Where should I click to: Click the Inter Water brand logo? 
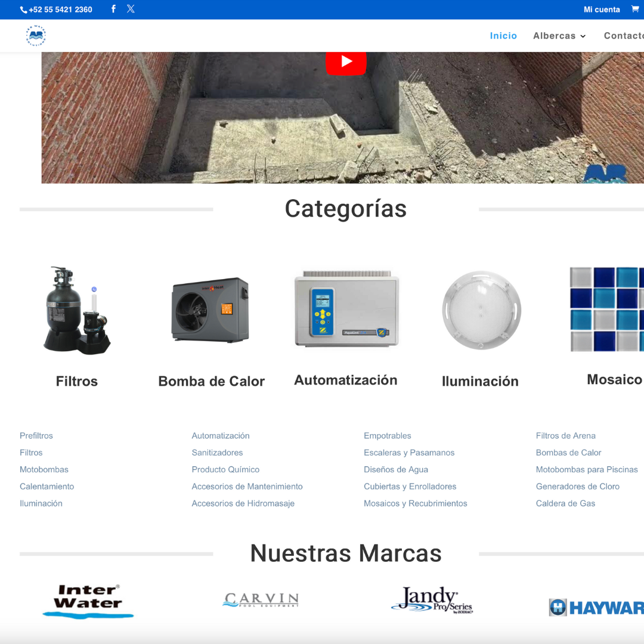[x=88, y=600]
